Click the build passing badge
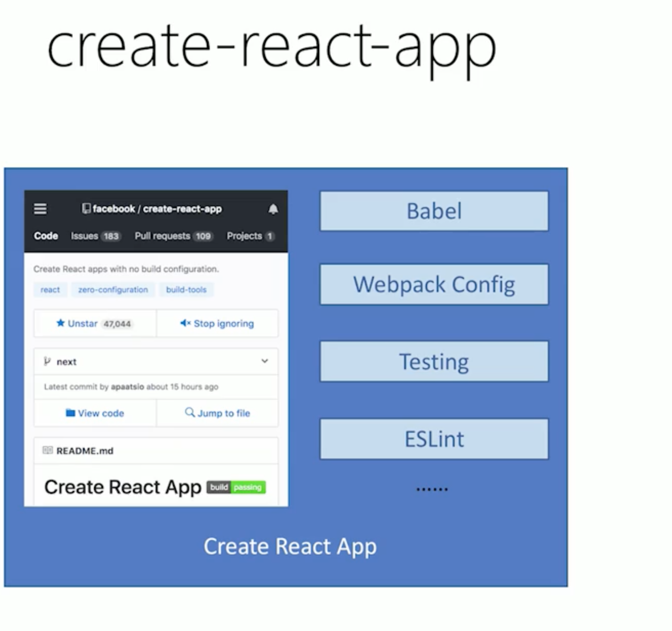Image resolution: width=672 pixels, height=631 pixels. coord(236,487)
